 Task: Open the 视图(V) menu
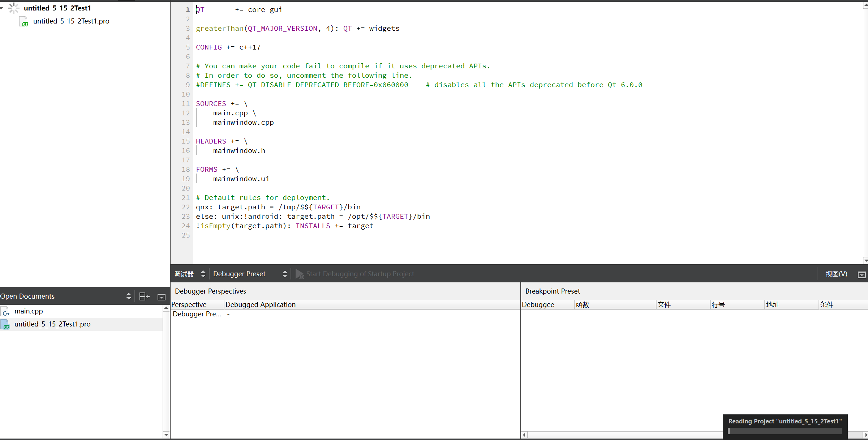coord(836,274)
